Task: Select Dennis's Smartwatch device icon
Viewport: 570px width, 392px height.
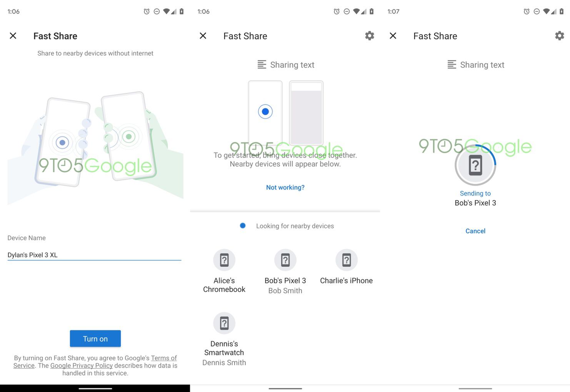Action: [x=224, y=323]
